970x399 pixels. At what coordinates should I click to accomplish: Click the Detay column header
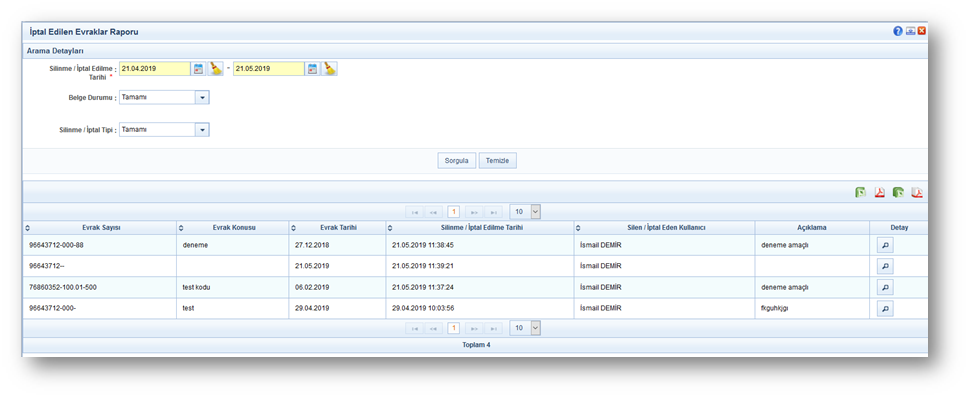coord(899,228)
